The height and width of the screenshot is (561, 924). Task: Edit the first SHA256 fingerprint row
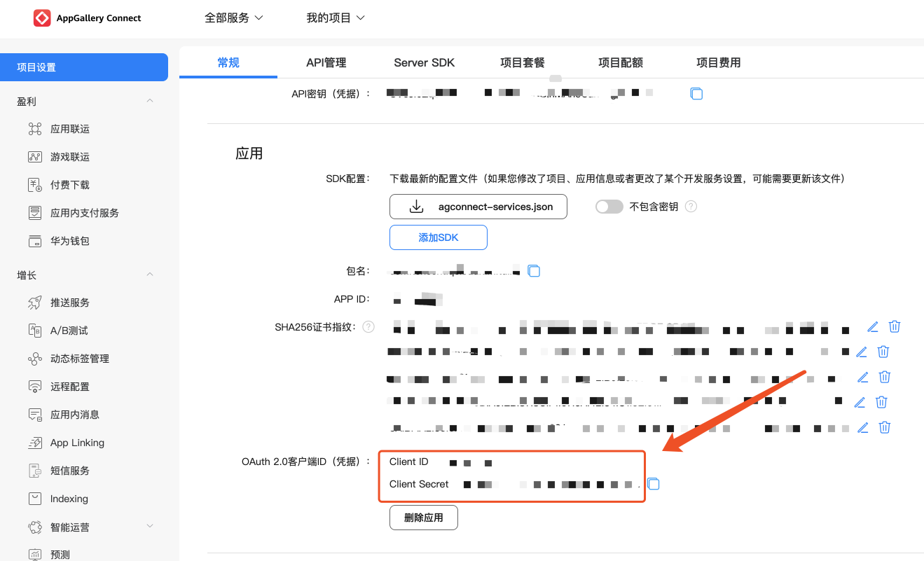(873, 326)
